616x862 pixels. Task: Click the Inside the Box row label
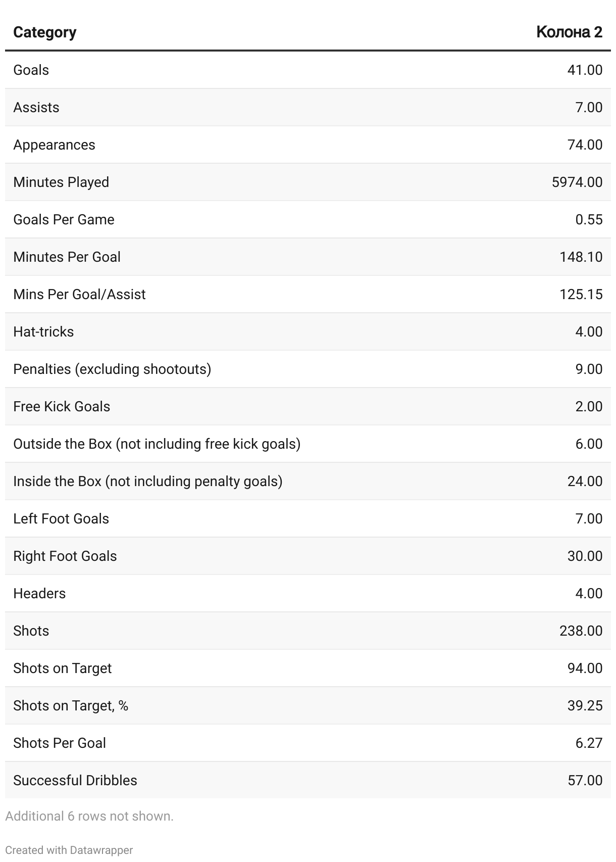point(147,481)
